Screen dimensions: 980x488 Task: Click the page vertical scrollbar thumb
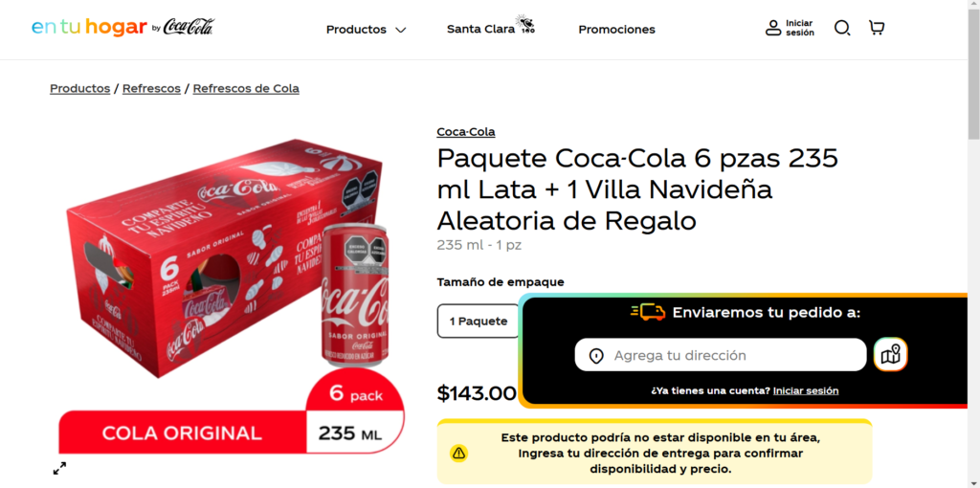click(x=973, y=75)
